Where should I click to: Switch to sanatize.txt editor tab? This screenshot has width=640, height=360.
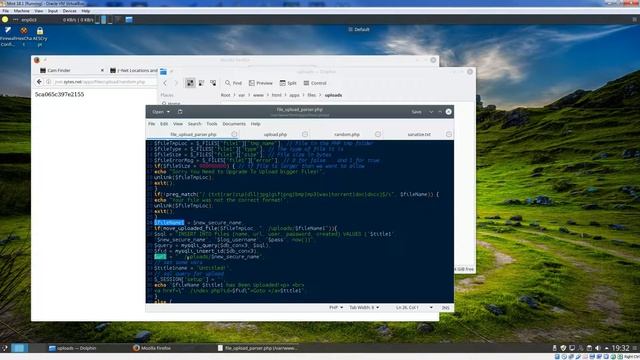[x=419, y=134]
